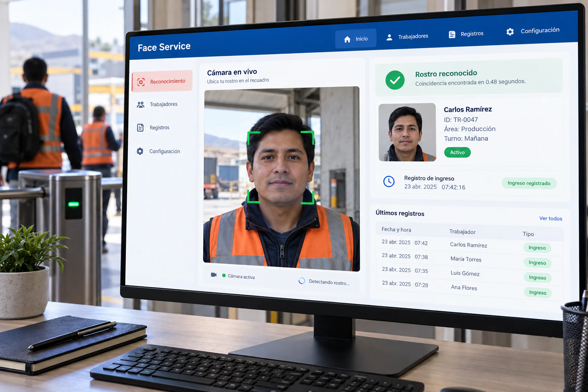Click the green checkmark recognition icon

tap(395, 80)
